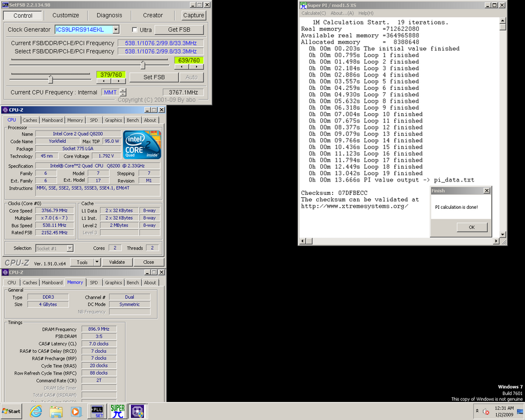Click CPU-Z Validate button

click(117, 262)
